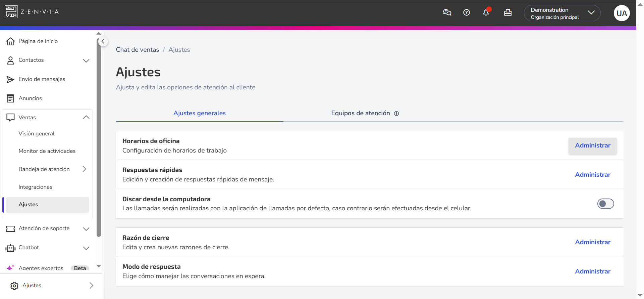644x299 pixels.
Task: Expand the Chatbot menu chevron
Action: [86, 248]
